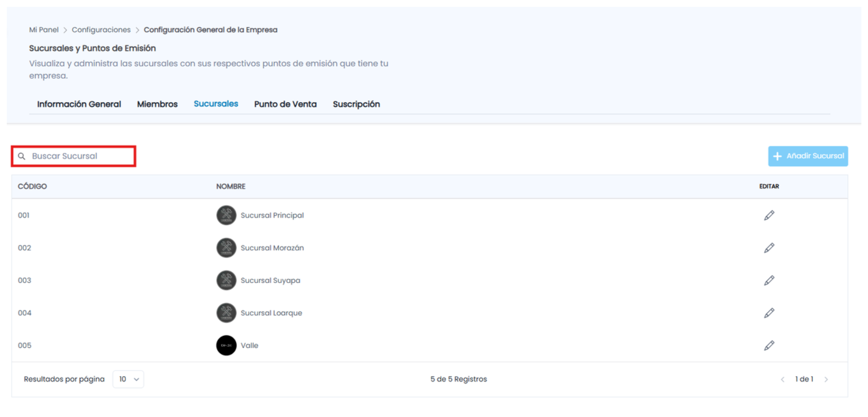
Task: Select code 001 cell
Action: point(24,215)
